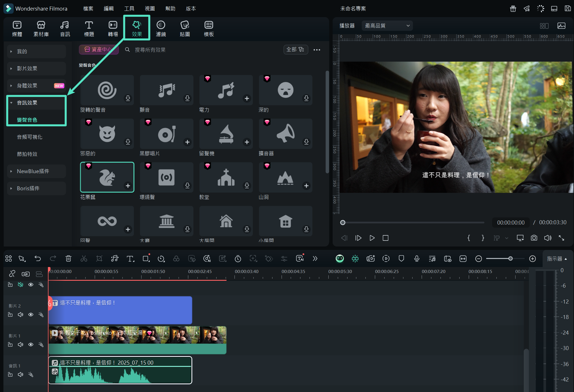This screenshot has width=574, height=392.
Task: Open the effects panel more options menu
Action: (317, 50)
